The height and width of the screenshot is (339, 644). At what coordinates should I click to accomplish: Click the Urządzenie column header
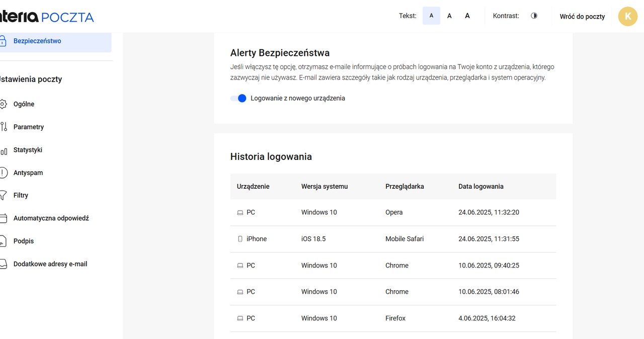(253, 186)
